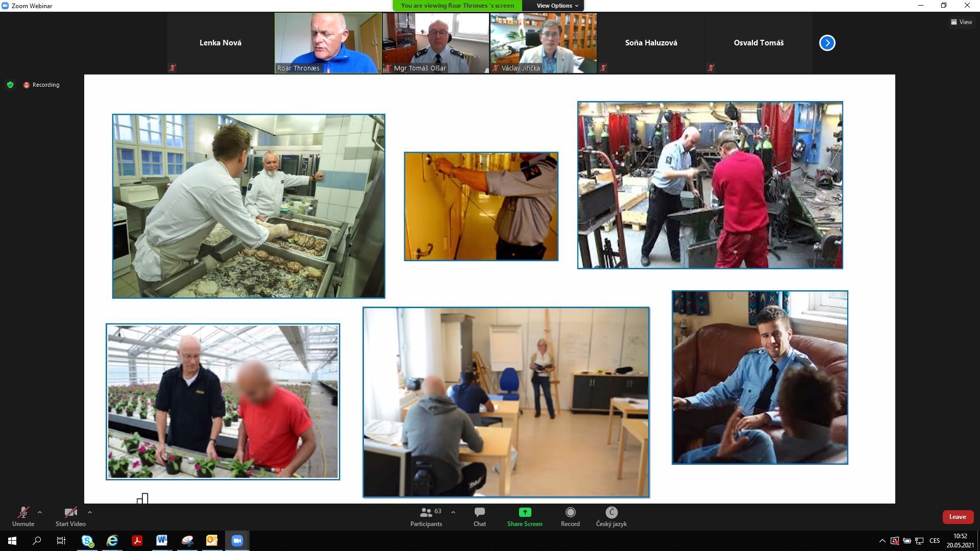Open the Participants panel icon
This screenshot has width=980, height=551.
(x=426, y=512)
